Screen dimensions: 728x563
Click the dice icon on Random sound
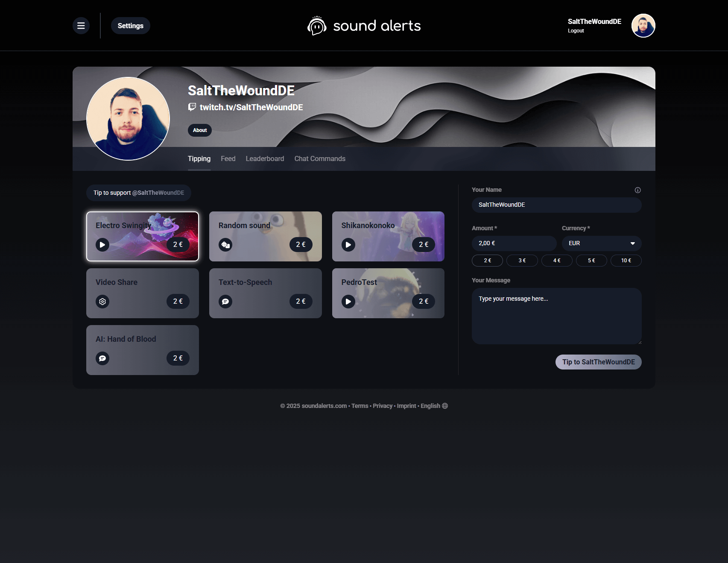[225, 245]
